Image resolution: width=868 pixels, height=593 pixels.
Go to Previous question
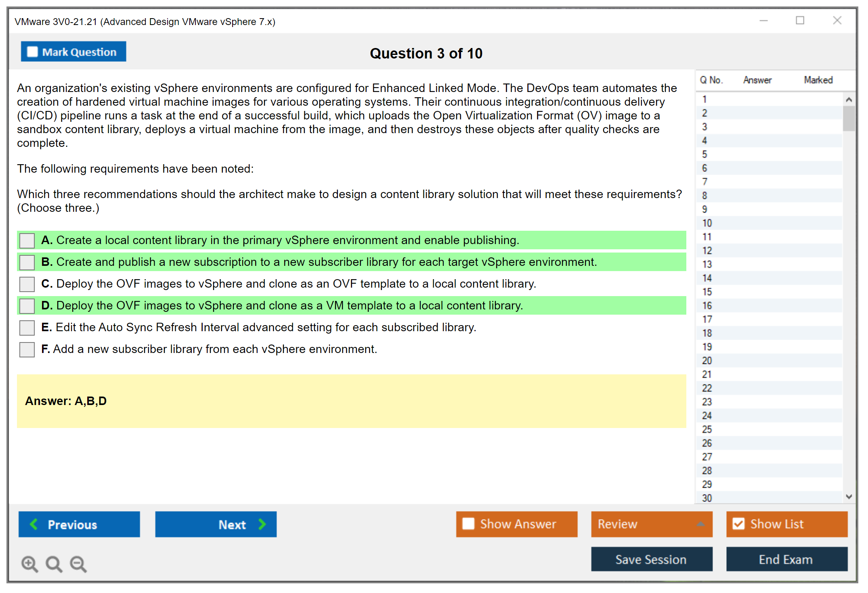(x=79, y=524)
